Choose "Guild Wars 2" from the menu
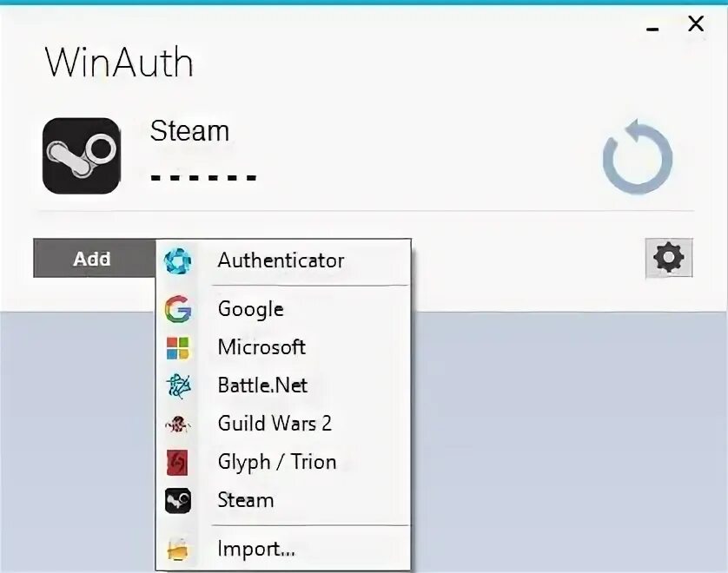This screenshot has width=728, height=573. click(x=274, y=424)
